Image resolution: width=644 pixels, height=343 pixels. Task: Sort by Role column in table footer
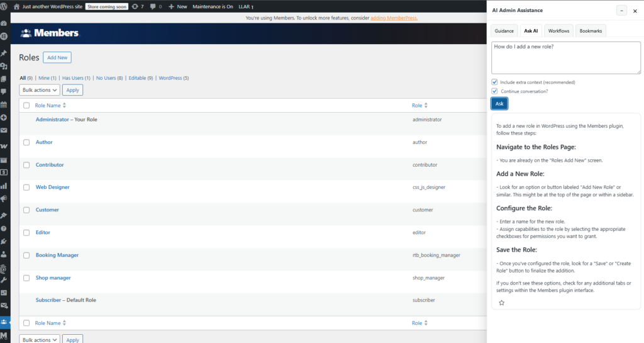419,323
